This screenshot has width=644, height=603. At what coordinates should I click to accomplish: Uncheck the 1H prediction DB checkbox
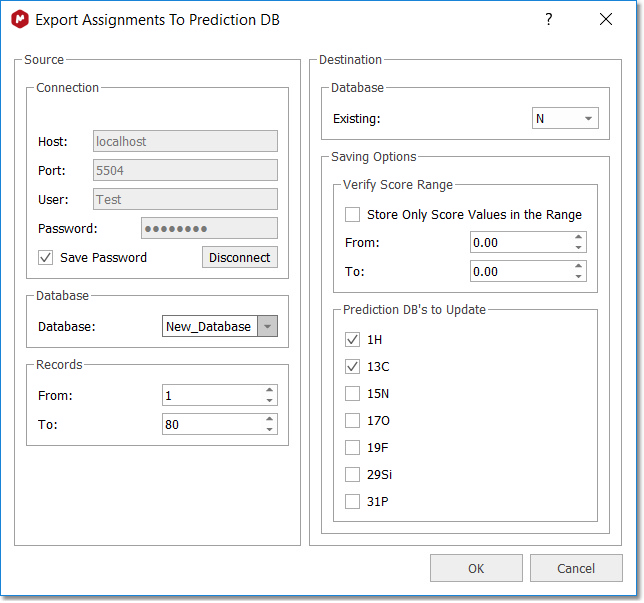tap(352, 340)
